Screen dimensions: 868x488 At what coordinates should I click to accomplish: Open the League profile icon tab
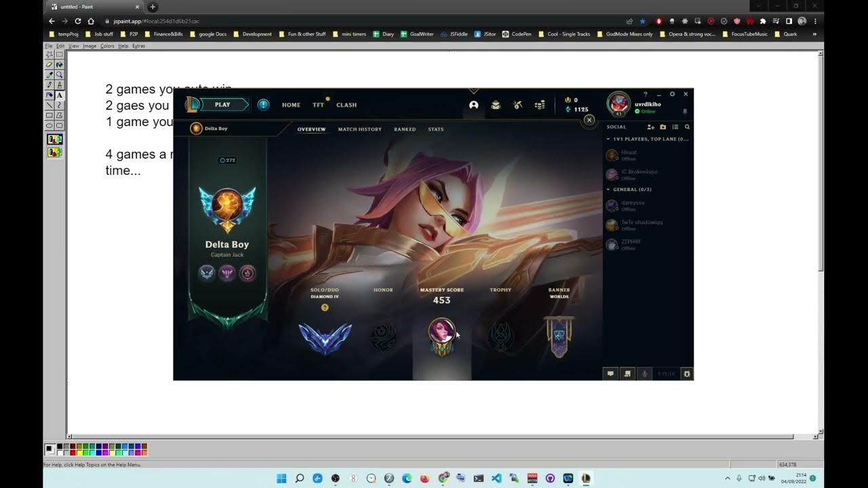coord(474,105)
